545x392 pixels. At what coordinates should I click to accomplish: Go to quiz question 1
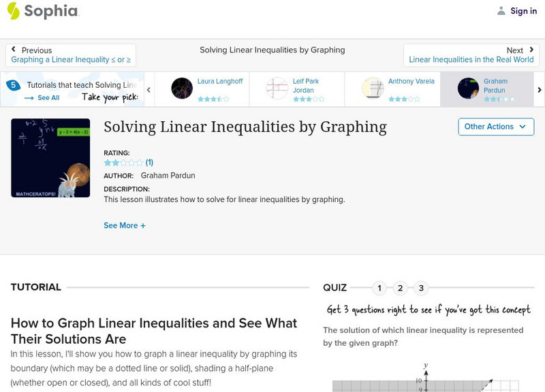pos(379,288)
